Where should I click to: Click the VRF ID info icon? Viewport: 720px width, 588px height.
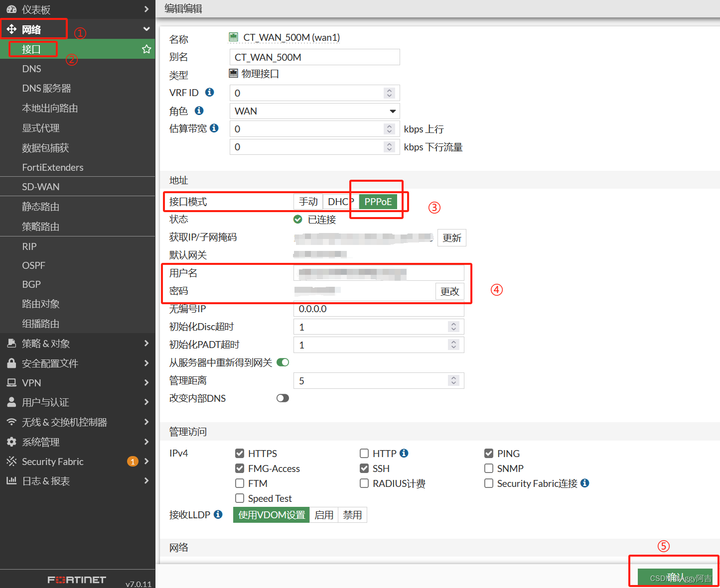(210, 92)
